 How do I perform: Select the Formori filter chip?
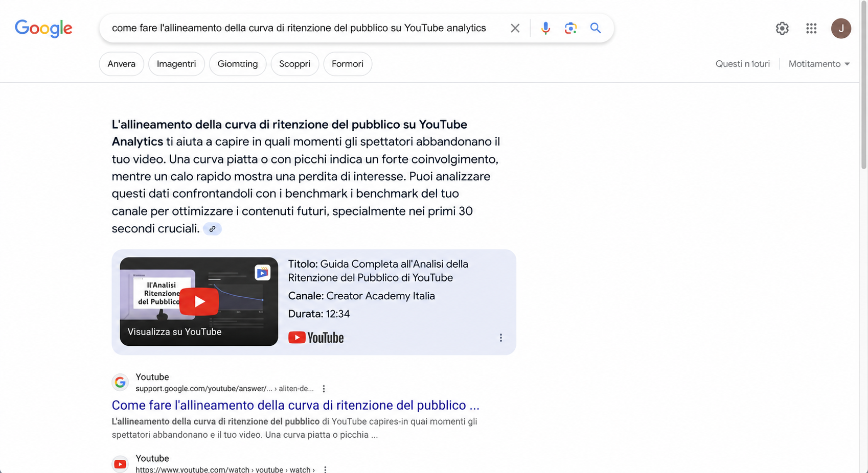tap(348, 64)
